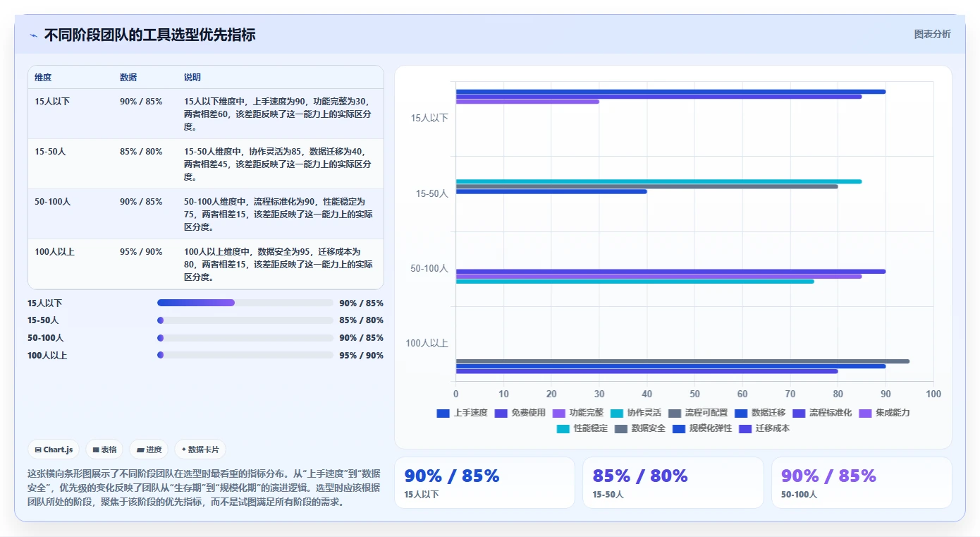Open the 50-100人 stat card
The width and height of the screenshot is (980, 537).
click(x=862, y=483)
